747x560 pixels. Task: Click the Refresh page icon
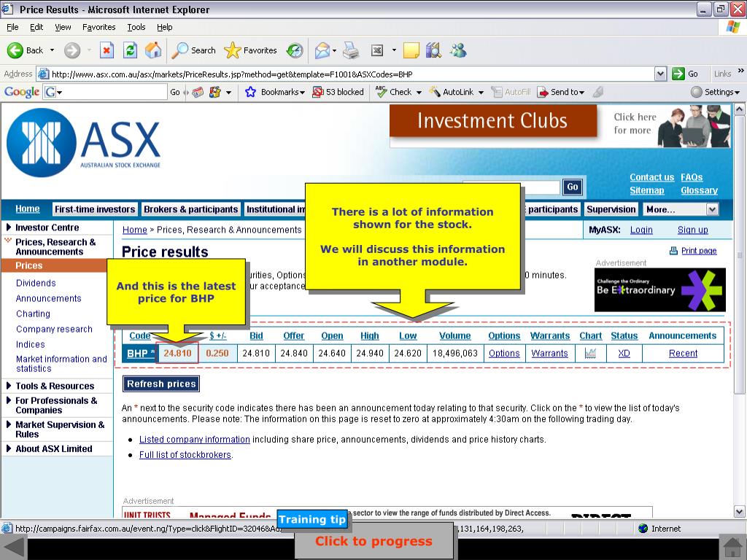(x=130, y=50)
